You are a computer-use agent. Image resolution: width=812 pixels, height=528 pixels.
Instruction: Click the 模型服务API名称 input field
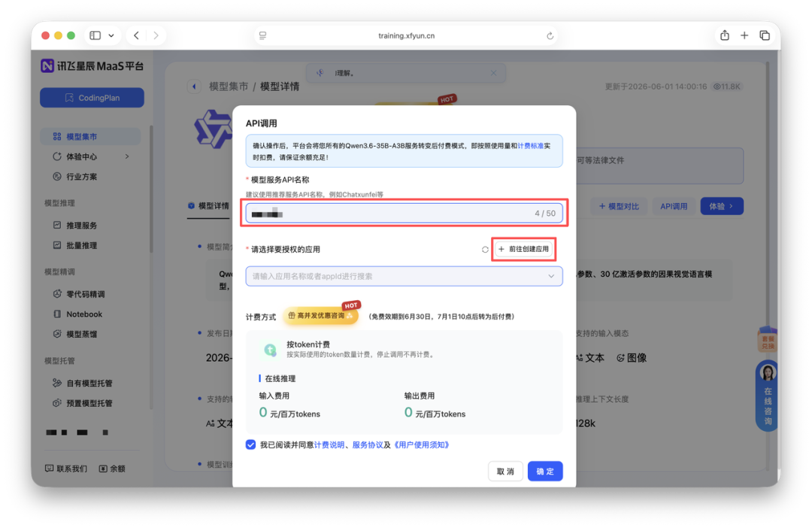click(404, 214)
